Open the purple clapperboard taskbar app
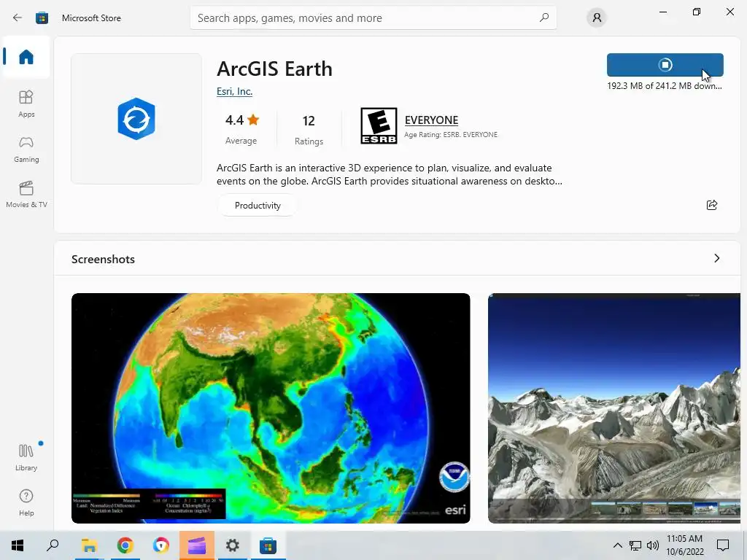This screenshot has width=747, height=560. (x=197, y=545)
